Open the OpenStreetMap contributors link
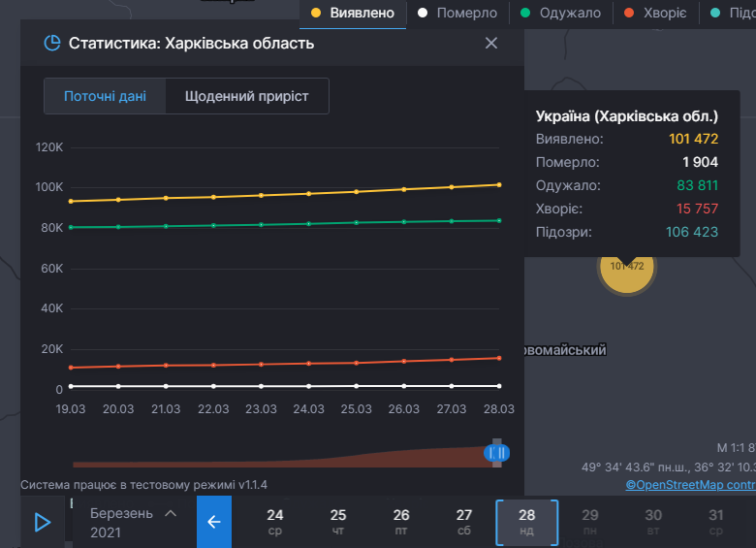 pyautogui.click(x=690, y=485)
